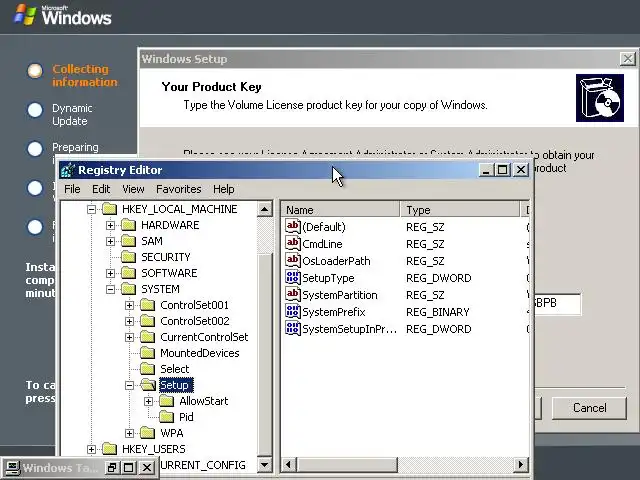The image size is (640, 480).
Task: Open the Help menu
Action: tap(224, 189)
